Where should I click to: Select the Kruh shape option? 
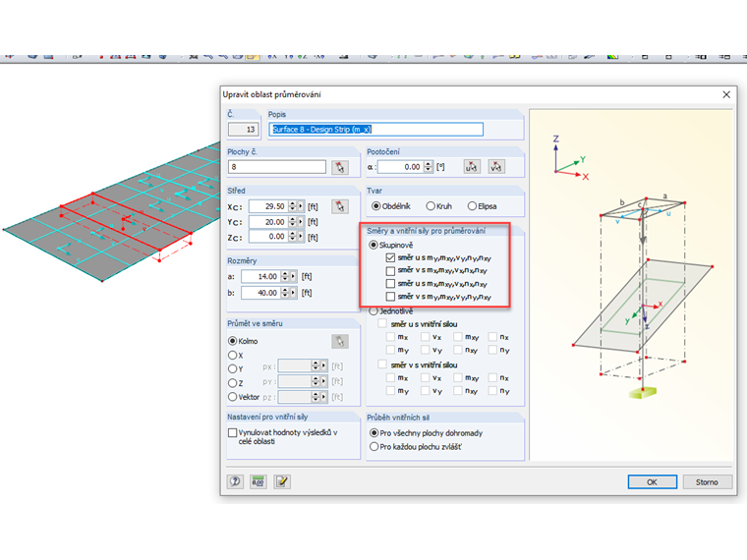(x=431, y=206)
